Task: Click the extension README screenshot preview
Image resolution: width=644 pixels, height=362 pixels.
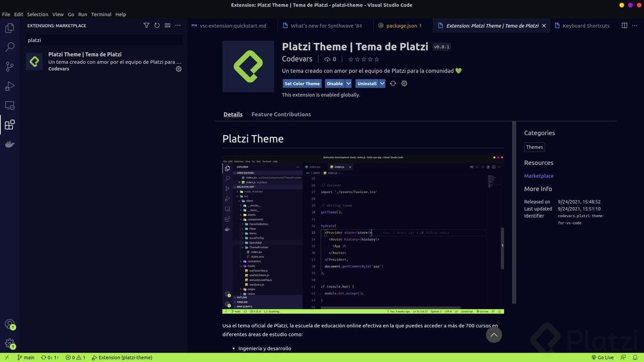Action: pyautogui.click(x=363, y=234)
